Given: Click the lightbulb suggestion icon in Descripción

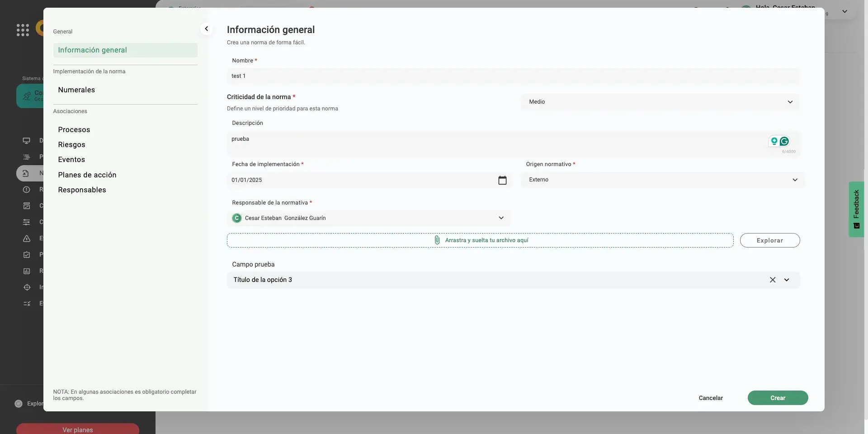Looking at the screenshot, I should [774, 141].
